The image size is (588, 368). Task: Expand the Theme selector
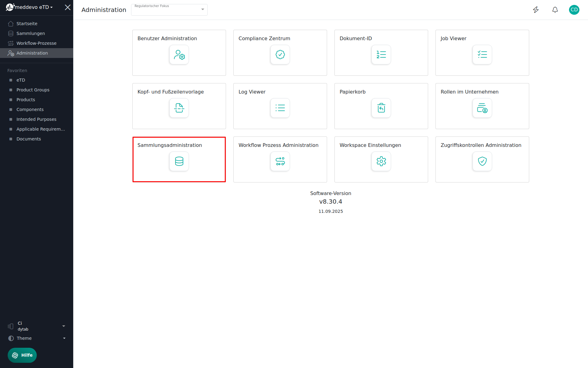click(37, 338)
